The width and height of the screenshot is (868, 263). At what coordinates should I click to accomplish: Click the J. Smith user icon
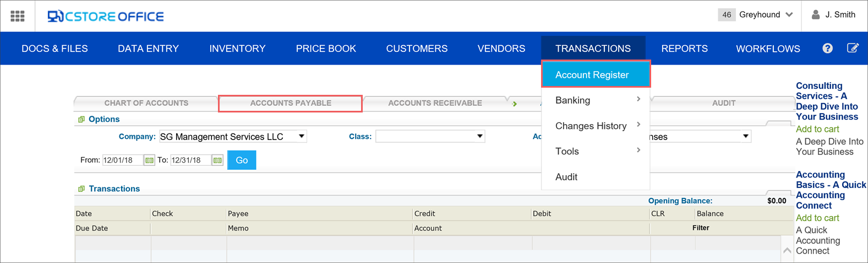point(816,15)
